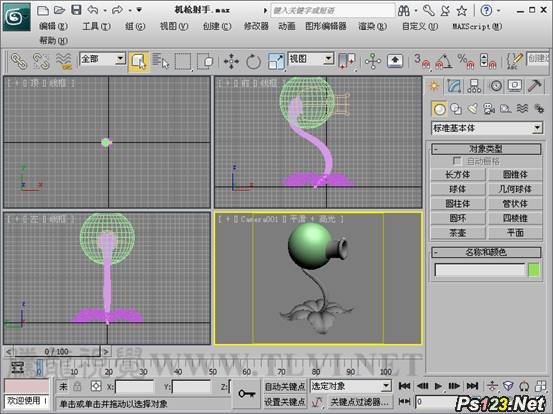Viewport: 553px width, 414px height.
Task: Select Cameras category icon
Action: click(489, 109)
